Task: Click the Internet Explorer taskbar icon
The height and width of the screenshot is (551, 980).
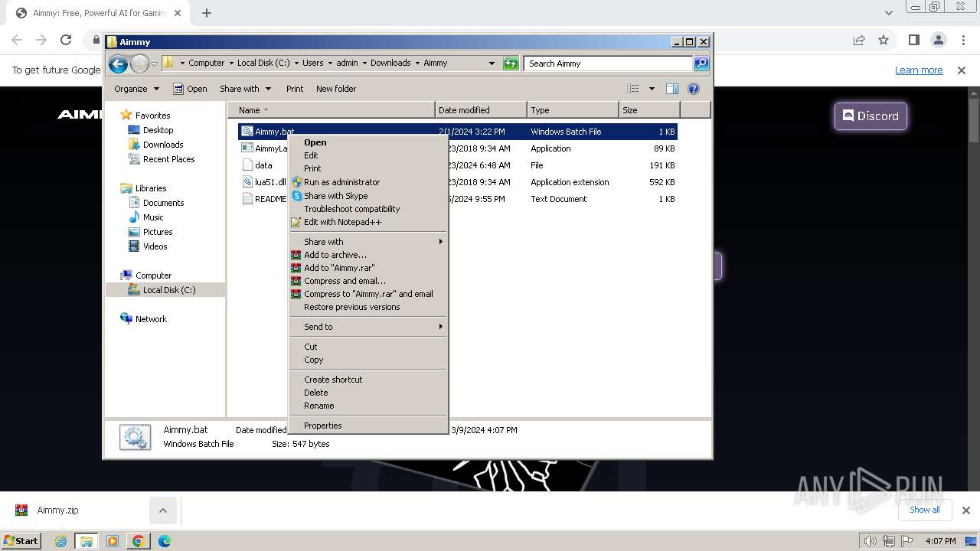Action: (61, 541)
